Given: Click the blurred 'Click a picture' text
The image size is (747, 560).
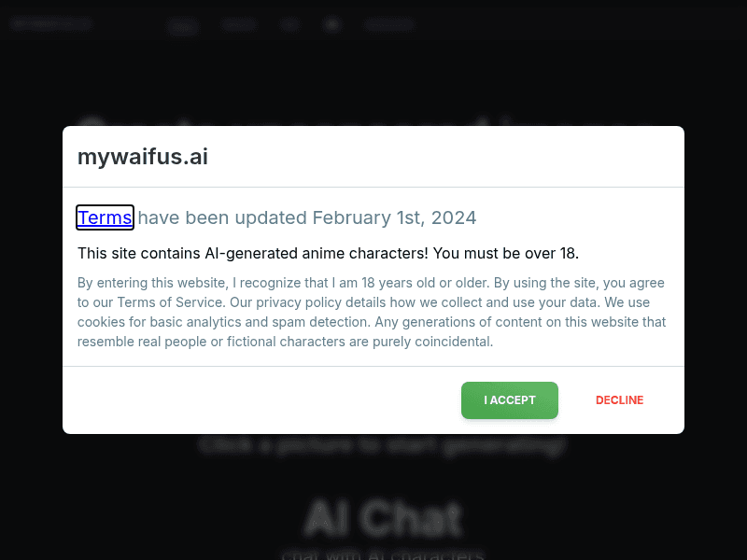Looking at the screenshot, I should tap(383, 446).
